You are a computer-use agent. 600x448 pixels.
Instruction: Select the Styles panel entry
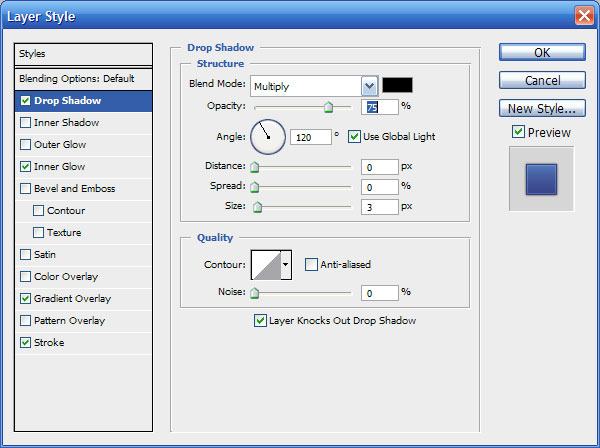click(83, 54)
